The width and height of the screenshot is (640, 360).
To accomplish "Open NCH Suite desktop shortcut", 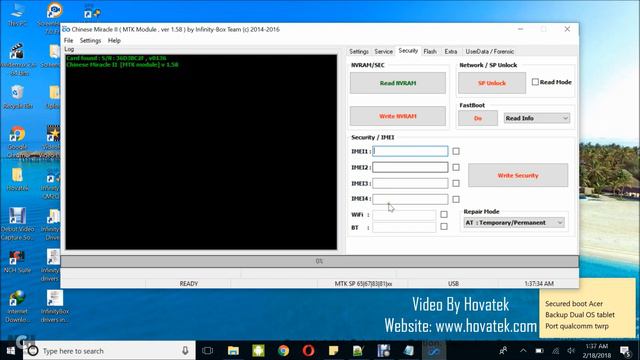I will coord(17,261).
